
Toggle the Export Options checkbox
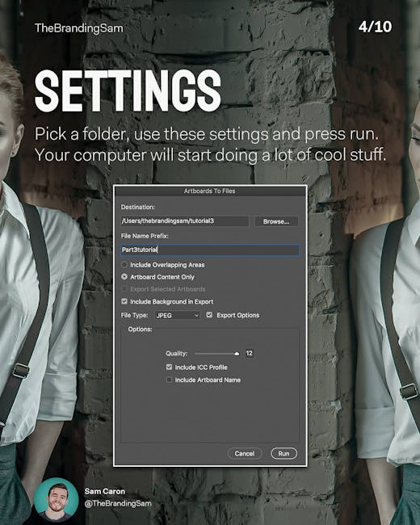pos(209,315)
